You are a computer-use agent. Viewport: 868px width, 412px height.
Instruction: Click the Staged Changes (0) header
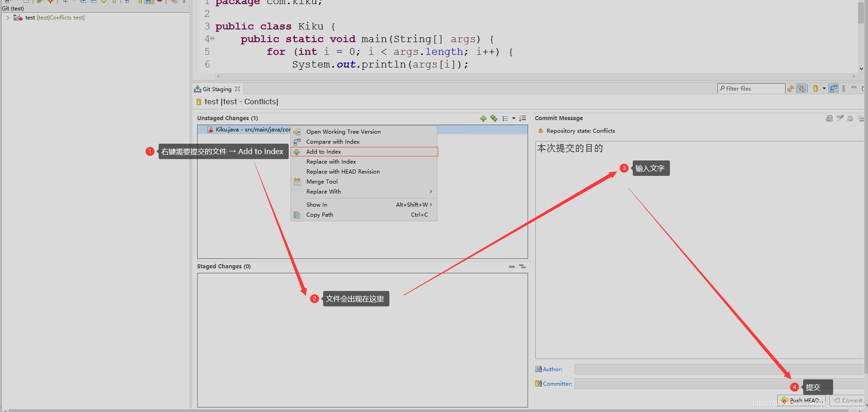(x=224, y=267)
